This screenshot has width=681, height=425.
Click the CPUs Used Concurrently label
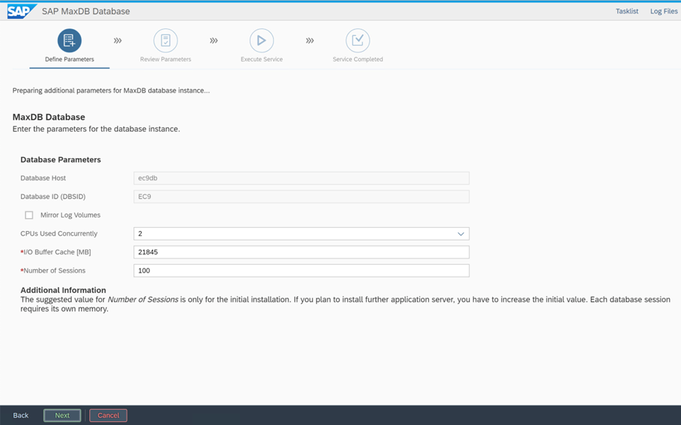pyautogui.click(x=59, y=234)
